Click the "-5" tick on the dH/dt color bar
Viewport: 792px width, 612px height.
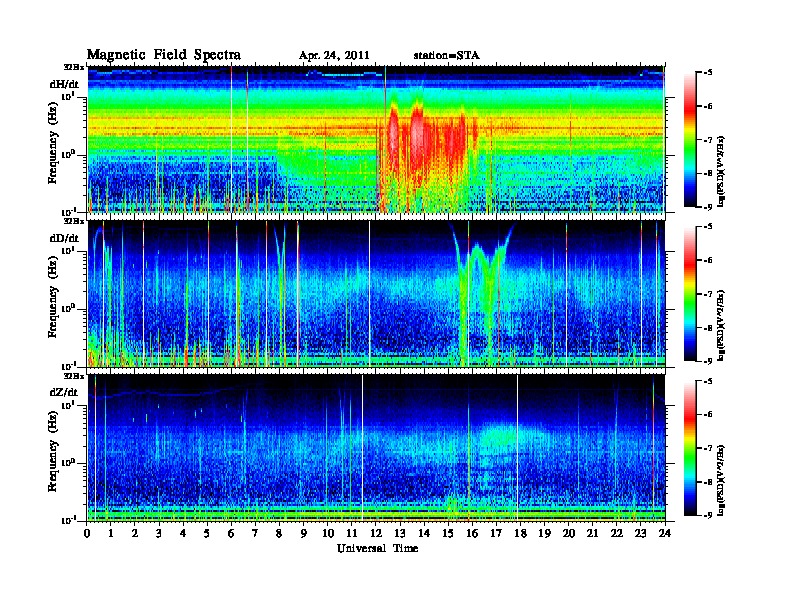click(x=708, y=73)
